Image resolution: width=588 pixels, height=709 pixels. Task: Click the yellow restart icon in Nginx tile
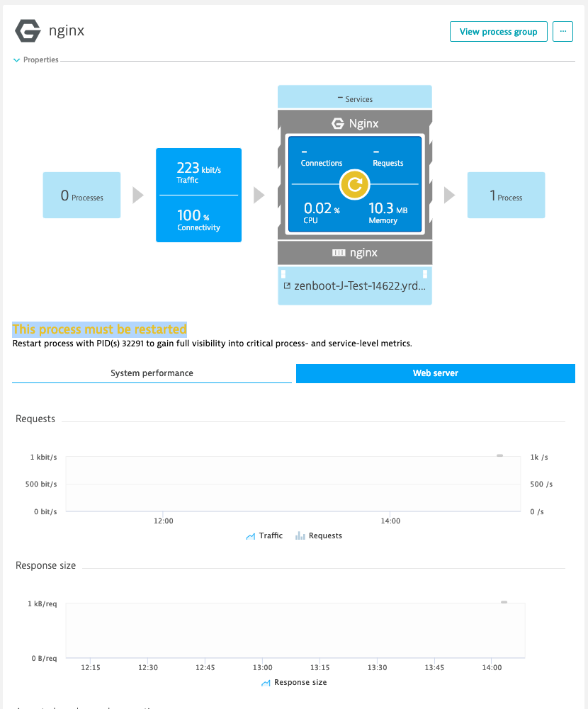[353, 185]
